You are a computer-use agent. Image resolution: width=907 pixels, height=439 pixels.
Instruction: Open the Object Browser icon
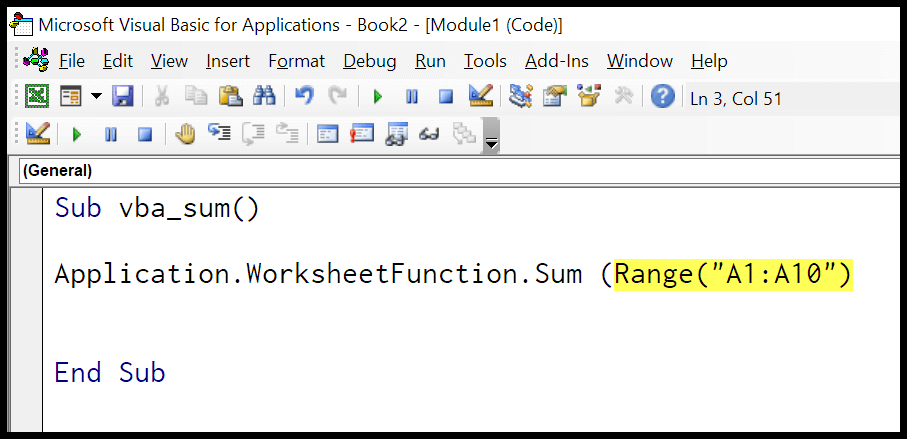coord(588,97)
